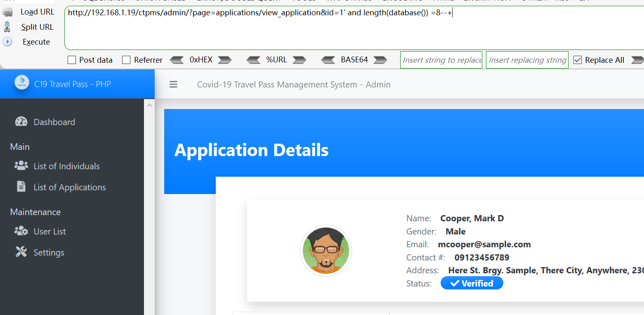Click the Execute play icon
Viewport: 644px width, 315px height.
(x=7, y=42)
